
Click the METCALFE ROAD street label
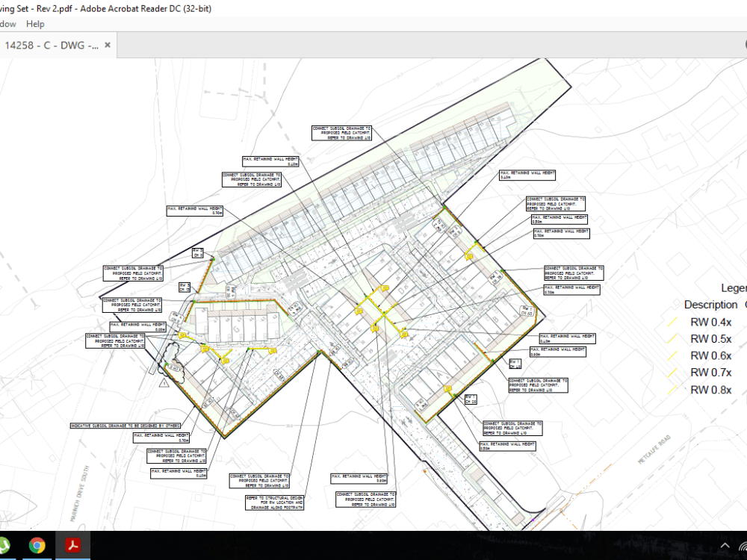[654, 449]
